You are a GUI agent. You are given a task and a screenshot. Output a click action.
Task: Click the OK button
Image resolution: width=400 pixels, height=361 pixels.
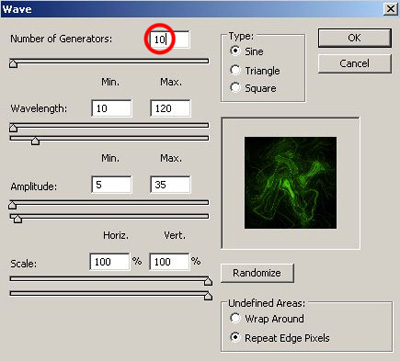click(x=355, y=38)
